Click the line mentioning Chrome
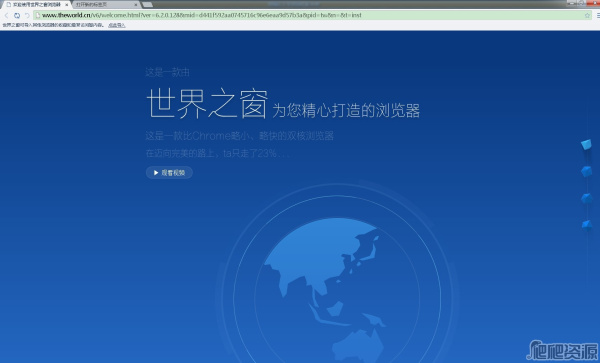 240,136
